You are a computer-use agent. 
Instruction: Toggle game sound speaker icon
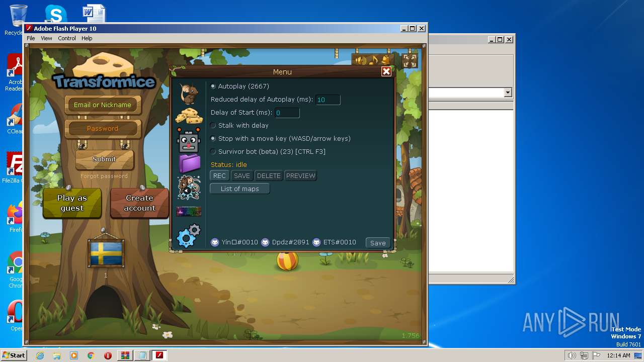point(361,60)
